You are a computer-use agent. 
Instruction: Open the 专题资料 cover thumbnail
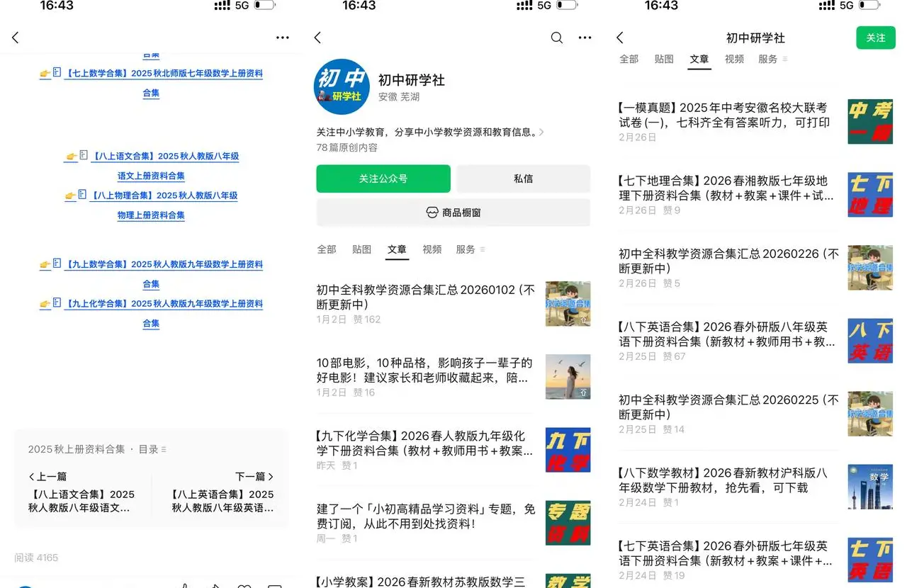[568, 523]
